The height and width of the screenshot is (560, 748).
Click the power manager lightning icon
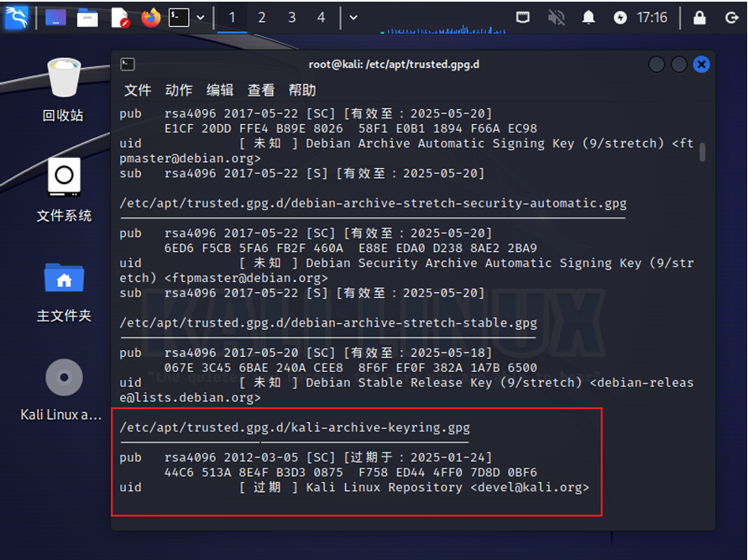pos(620,18)
